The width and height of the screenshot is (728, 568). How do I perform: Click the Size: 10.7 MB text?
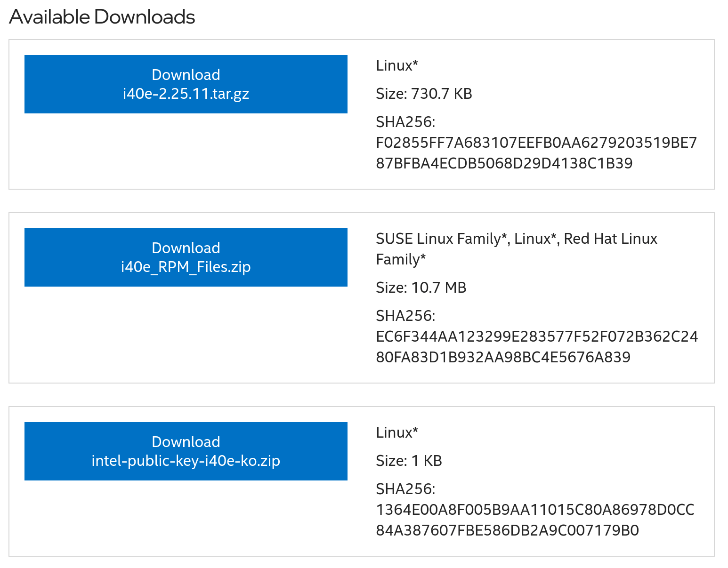coord(421,288)
